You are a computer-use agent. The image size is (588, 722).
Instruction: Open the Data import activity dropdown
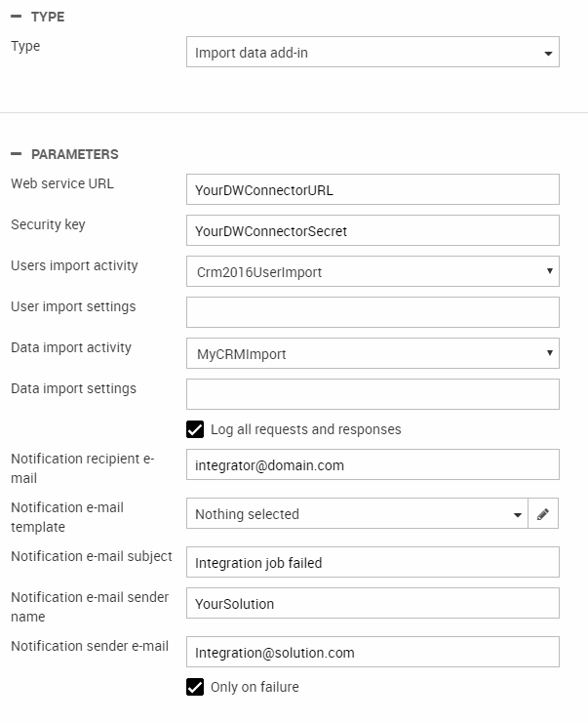pos(372,353)
